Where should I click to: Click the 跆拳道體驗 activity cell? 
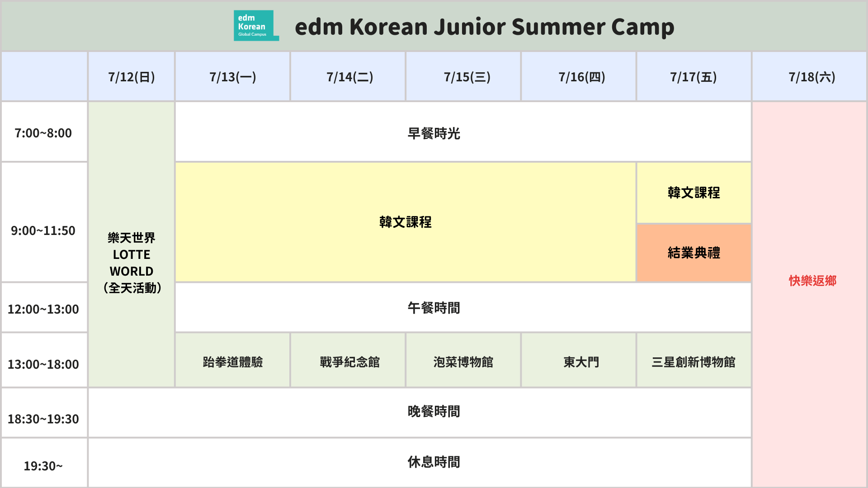[233, 362]
